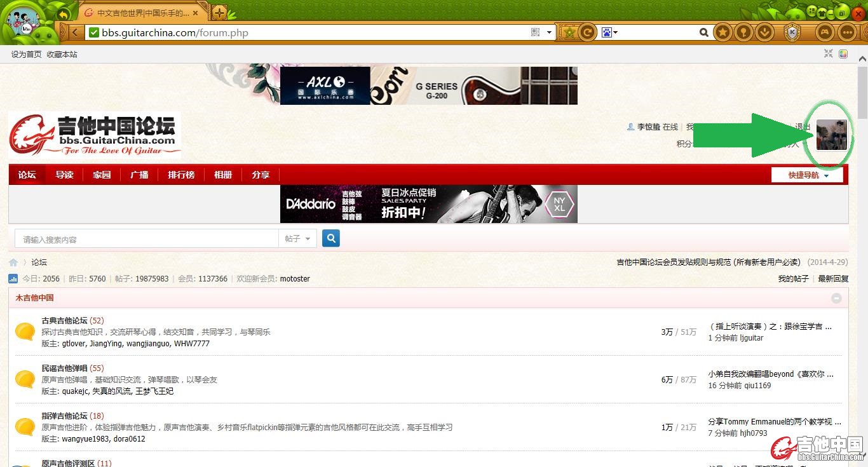The height and width of the screenshot is (467, 868).
Task: Open the 吉他中国论坛会员发贴规则与规范 announcement
Action: pyautogui.click(x=709, y=262)
